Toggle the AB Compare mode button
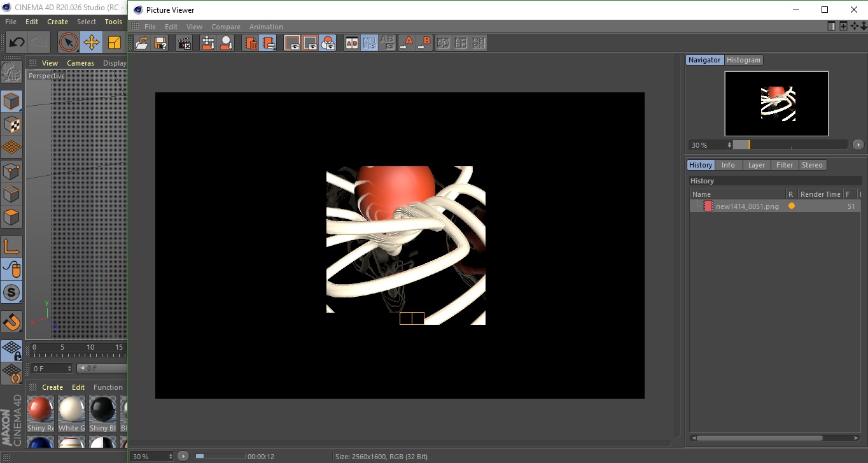The width and height of the screenshot is (868, 463). coord(351,43)
